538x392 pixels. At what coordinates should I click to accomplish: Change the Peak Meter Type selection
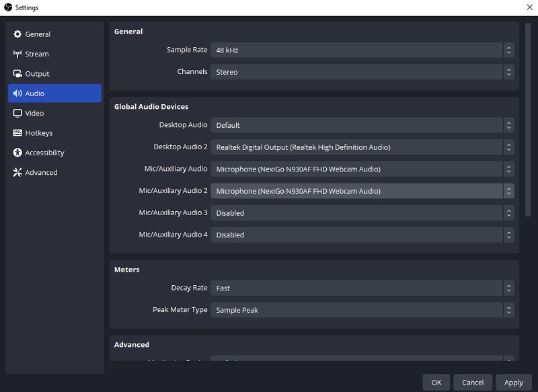click(x=362, y=310)
